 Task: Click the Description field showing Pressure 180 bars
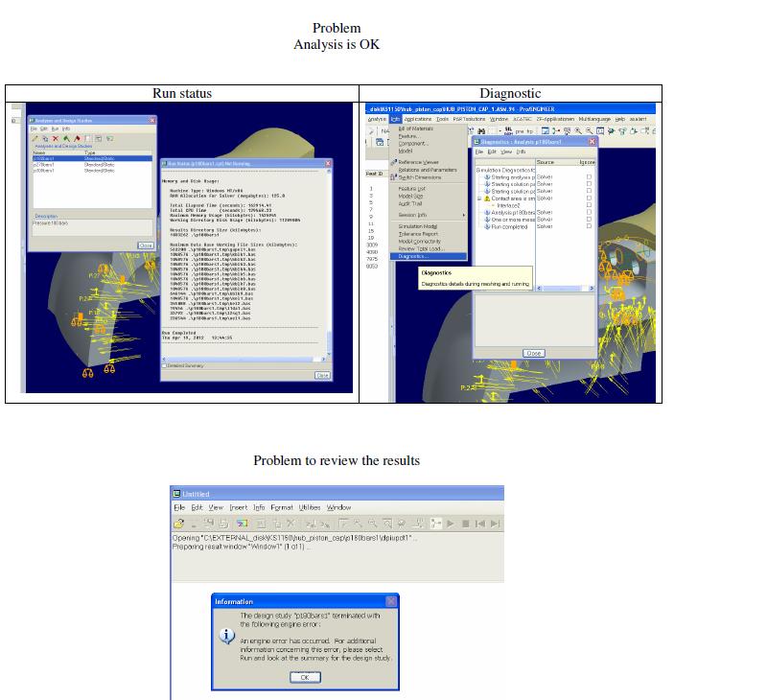coord(92,227)
